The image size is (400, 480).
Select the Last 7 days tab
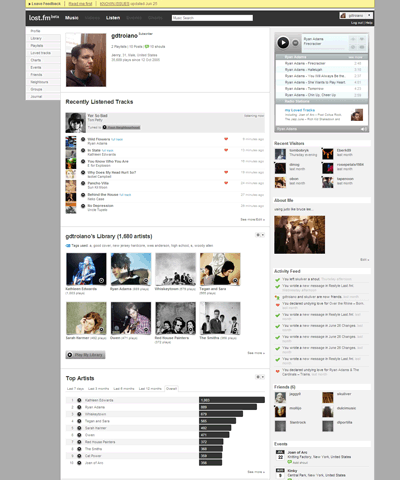pyautogui.click(x=75, y=389)
